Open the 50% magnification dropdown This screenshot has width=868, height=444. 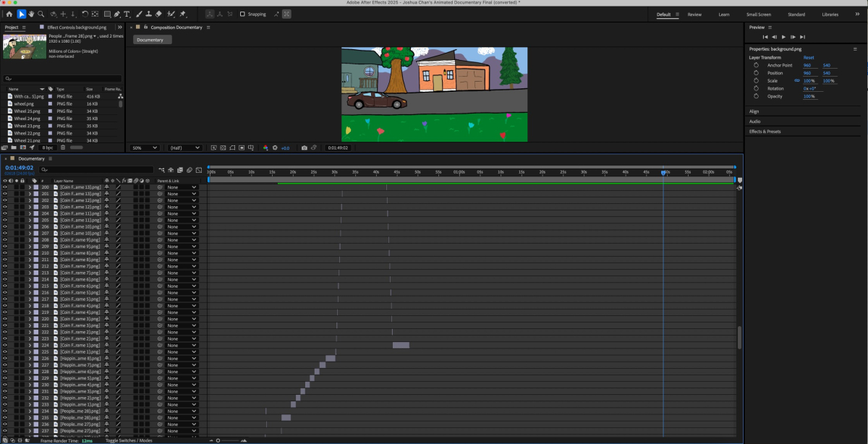144,148
